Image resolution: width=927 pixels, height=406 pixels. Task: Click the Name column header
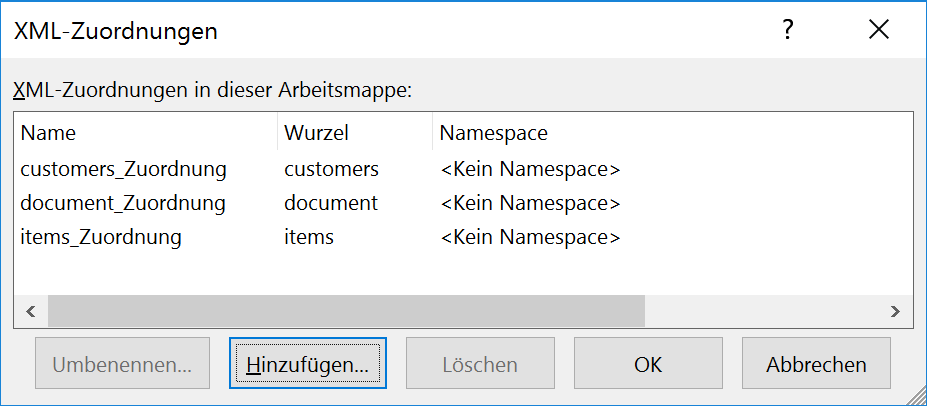[48, 133]
